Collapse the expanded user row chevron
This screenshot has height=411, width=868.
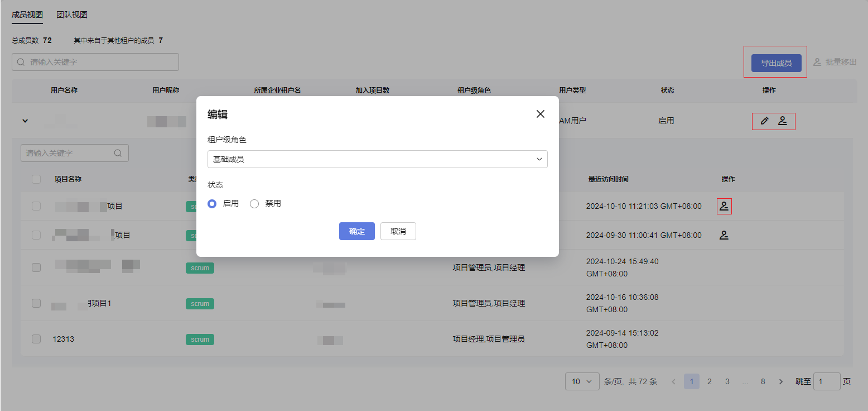[x=25, y=121]
